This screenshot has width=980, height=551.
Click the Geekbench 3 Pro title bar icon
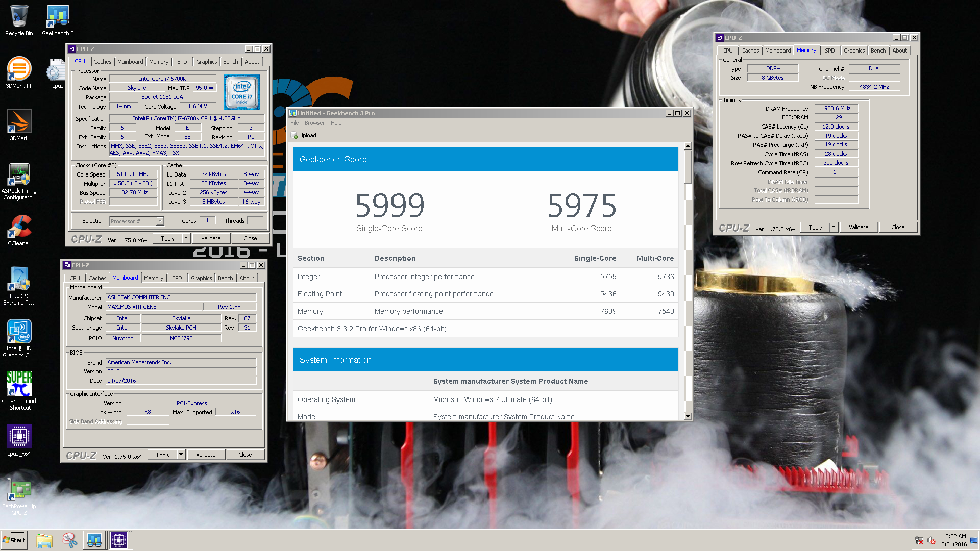tap(293, 113)
